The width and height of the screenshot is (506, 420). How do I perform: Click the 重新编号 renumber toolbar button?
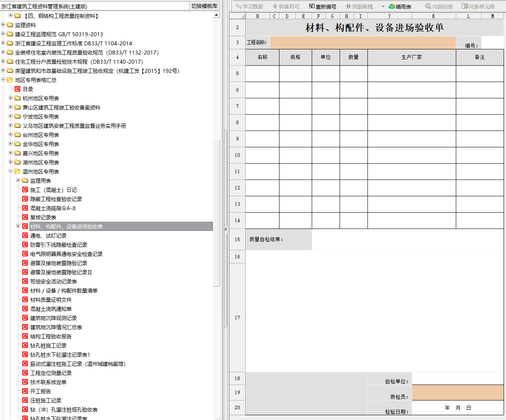point(322,6)
